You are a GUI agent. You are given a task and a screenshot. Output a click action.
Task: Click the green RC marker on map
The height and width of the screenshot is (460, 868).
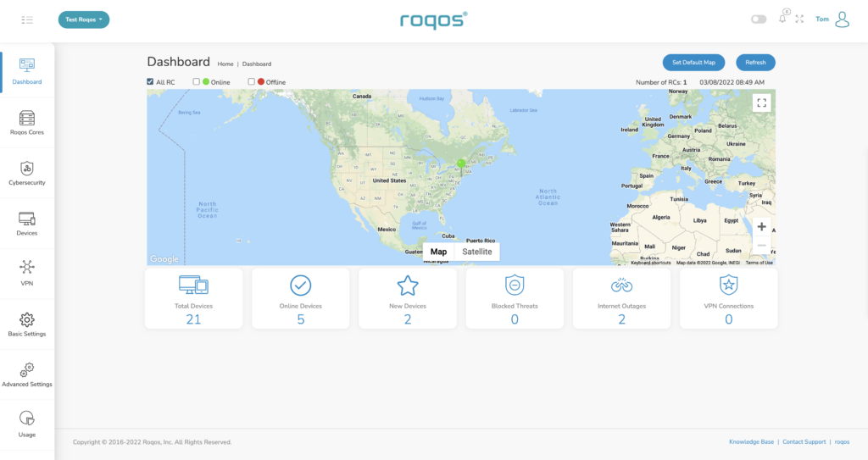coord(461,163)
